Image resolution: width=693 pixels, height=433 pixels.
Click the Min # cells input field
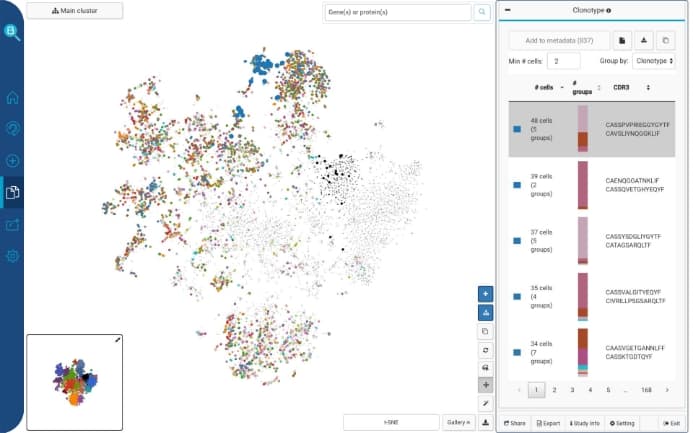click(x=563, y=61)
